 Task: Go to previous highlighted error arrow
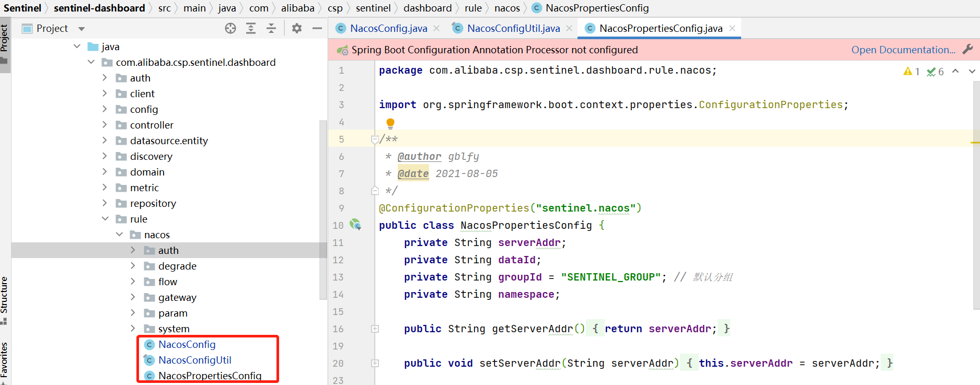click(955, 71)
